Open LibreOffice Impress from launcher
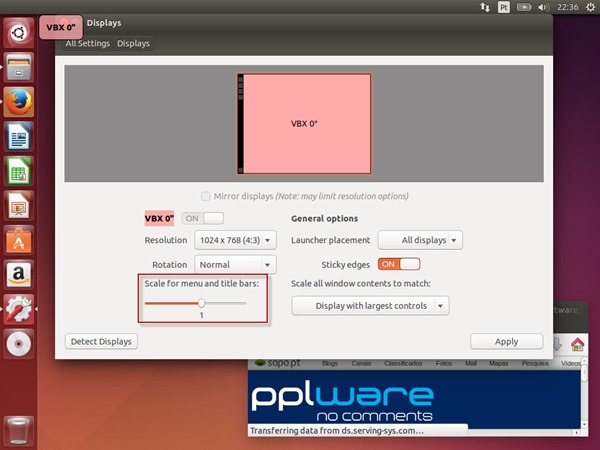The width and height of the screenshot is (600, 450). pyautogui.click(x=18, y=205)
